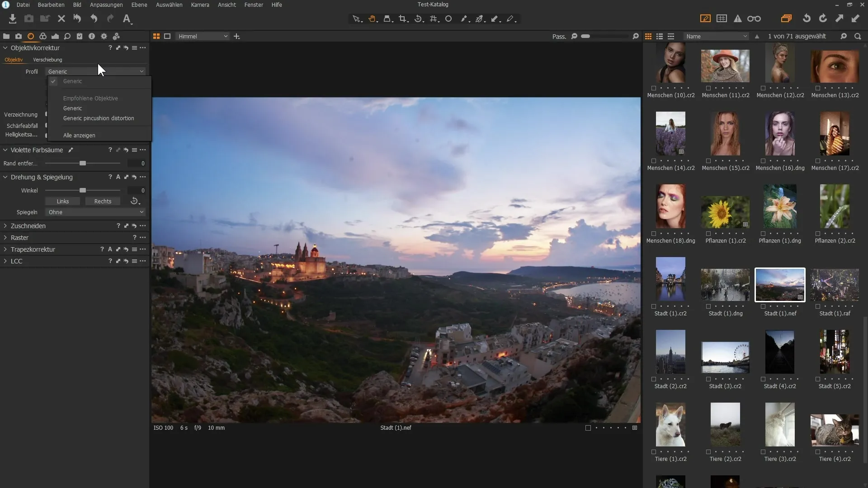Open the Output gear tool tab
This screenshot has height=488, width=868.
pos(104,36)
